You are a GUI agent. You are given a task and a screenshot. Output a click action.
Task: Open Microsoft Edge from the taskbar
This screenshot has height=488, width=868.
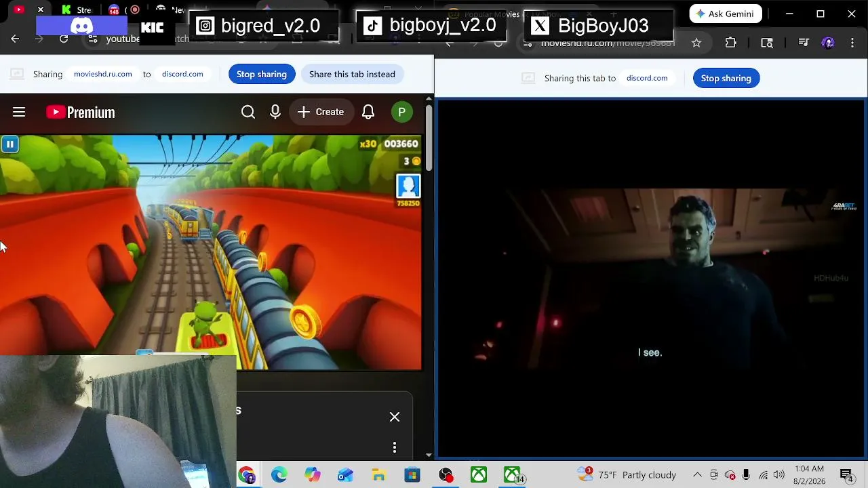coord(279,475)
